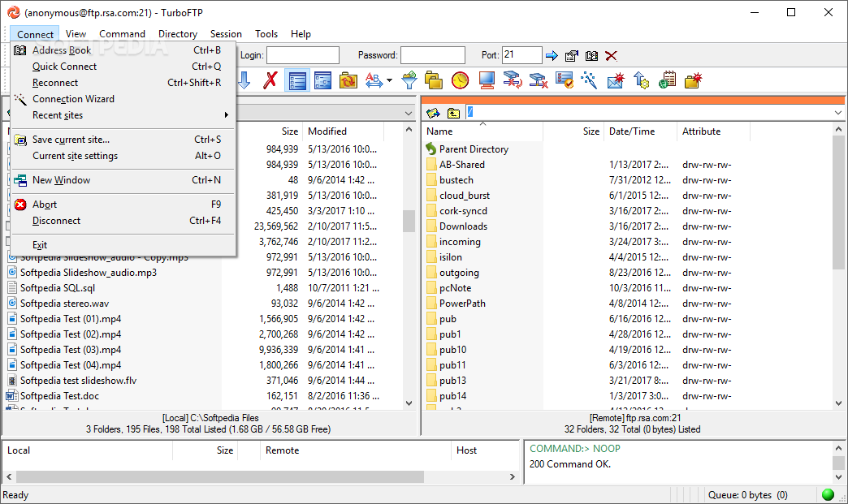Choose Quick Connect menu entry
This screenshot has width=848, height=504.
point(123,67)
